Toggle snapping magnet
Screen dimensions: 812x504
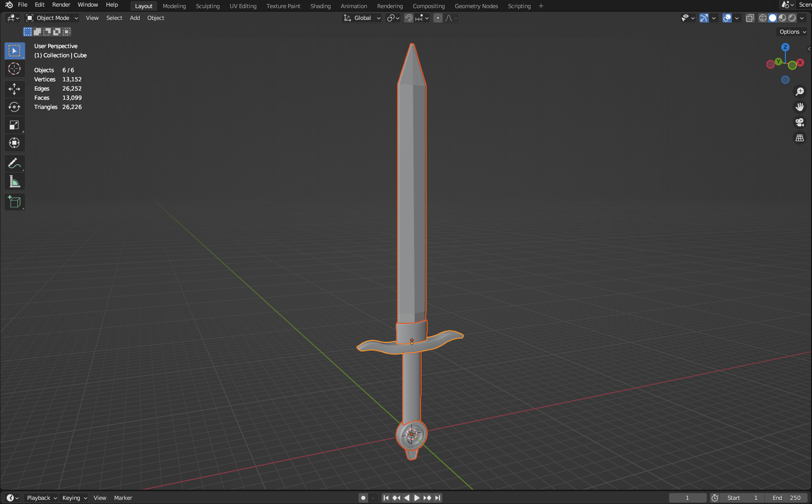tap(408, 18)
